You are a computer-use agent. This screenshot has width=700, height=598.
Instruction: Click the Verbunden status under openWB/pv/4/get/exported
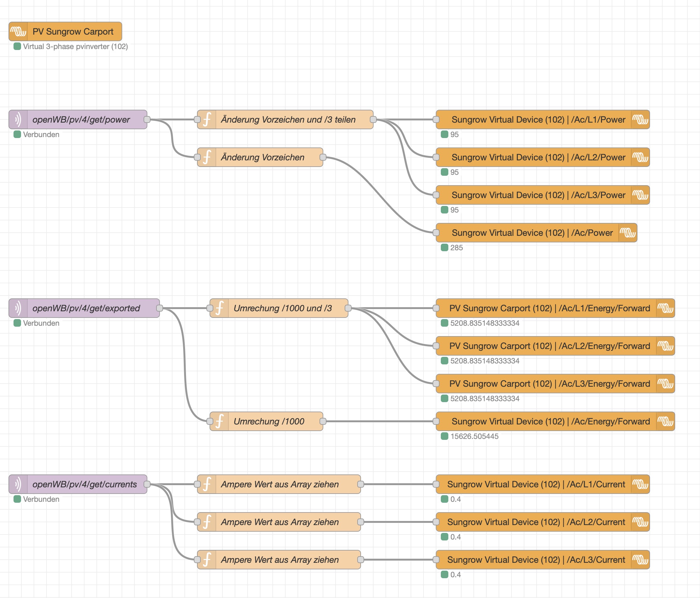point(41,323)
